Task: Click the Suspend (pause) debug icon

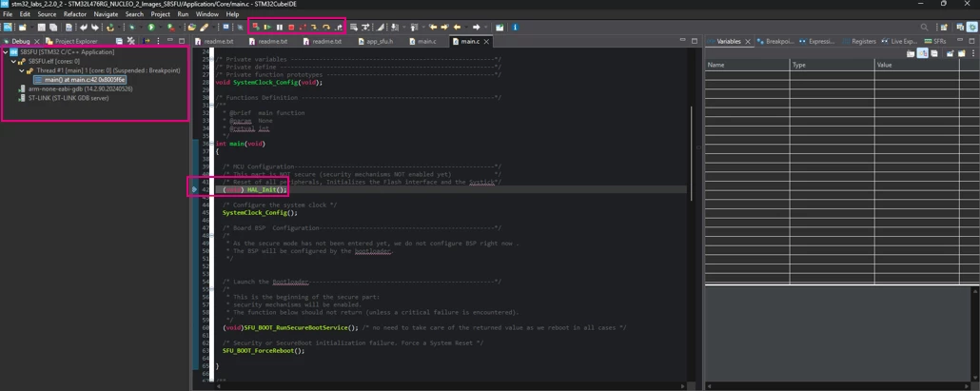Action: coord(280,28)
